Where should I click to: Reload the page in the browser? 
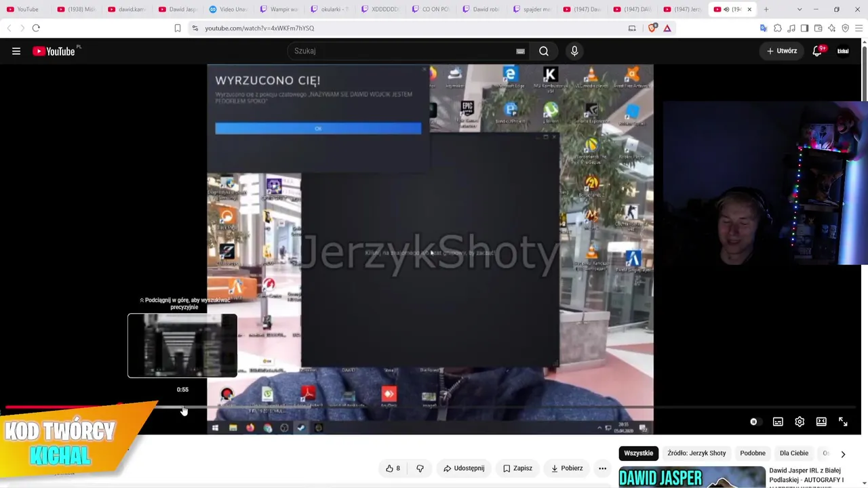click(36, 28)
